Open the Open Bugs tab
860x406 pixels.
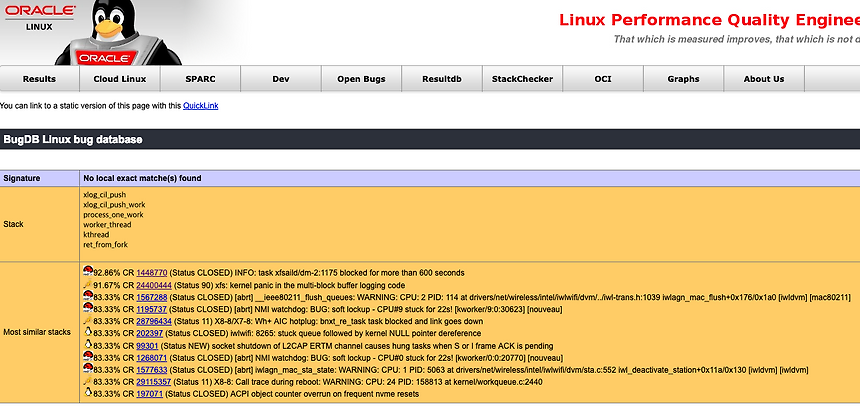pos(361,78)
